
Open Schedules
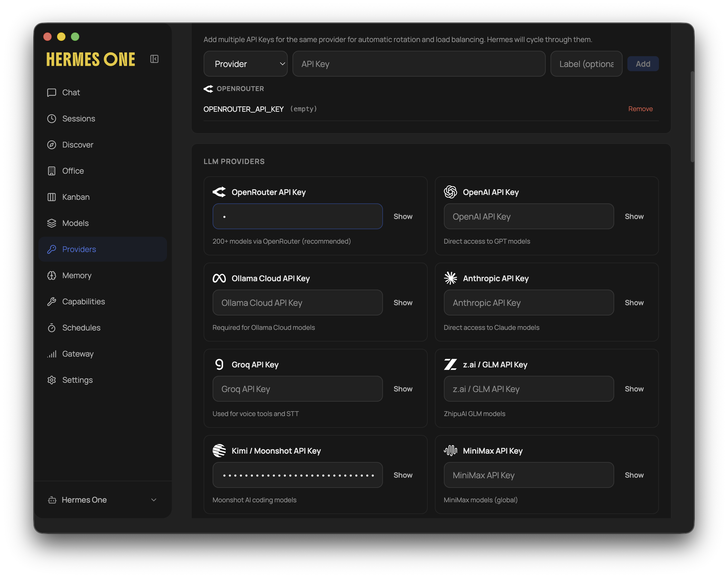coord(103,328)
